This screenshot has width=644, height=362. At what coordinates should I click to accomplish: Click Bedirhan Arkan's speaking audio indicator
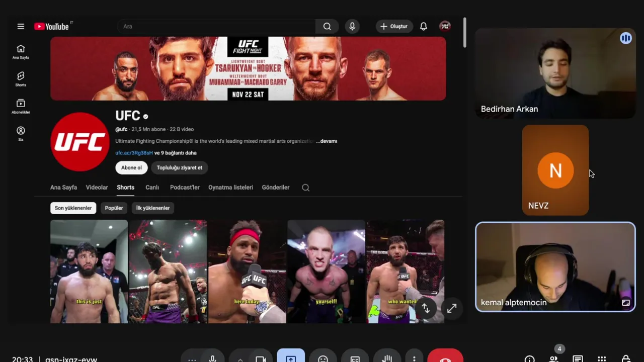[626, 38]
